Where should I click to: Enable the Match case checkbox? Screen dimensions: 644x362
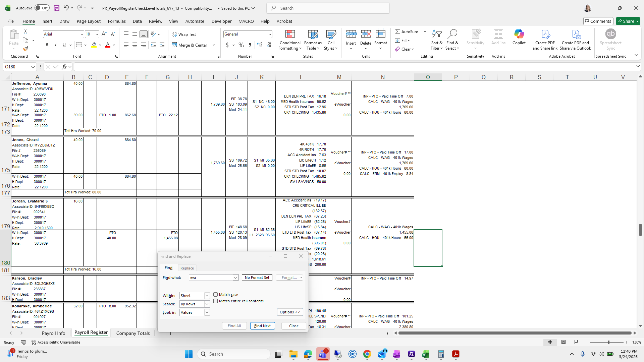(x=216, y=295)
